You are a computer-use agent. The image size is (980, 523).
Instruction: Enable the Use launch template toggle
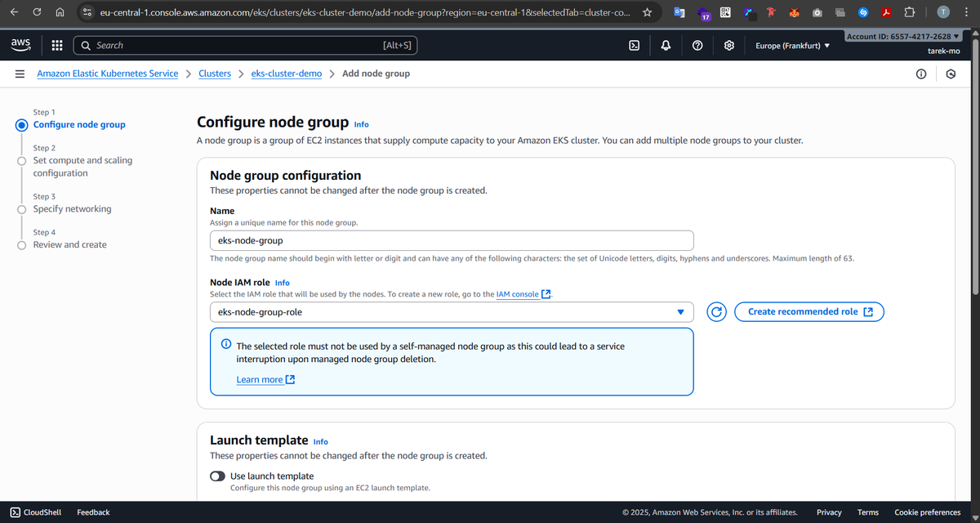(x=217, y=476)
